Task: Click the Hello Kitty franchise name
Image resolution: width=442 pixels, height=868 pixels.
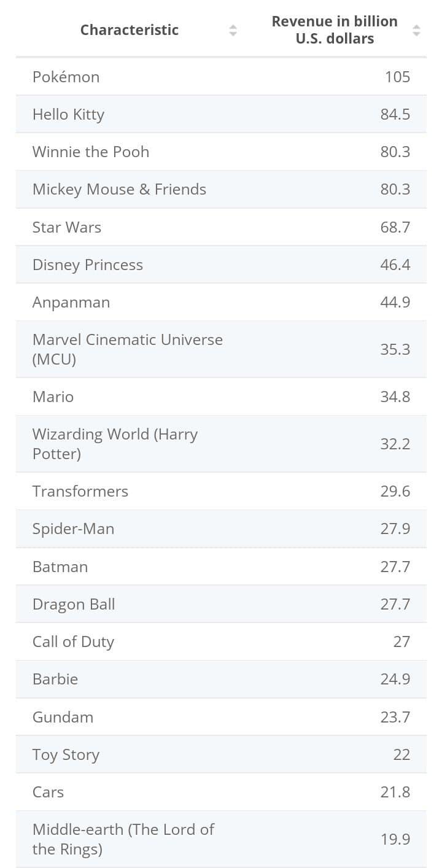Action: pos(69,115)
